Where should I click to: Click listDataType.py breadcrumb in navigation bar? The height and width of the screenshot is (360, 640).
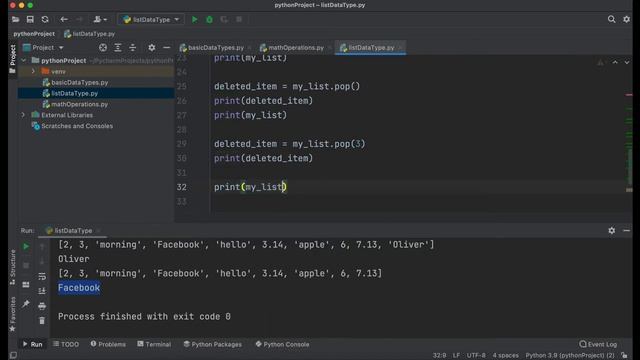click(89, 34)
